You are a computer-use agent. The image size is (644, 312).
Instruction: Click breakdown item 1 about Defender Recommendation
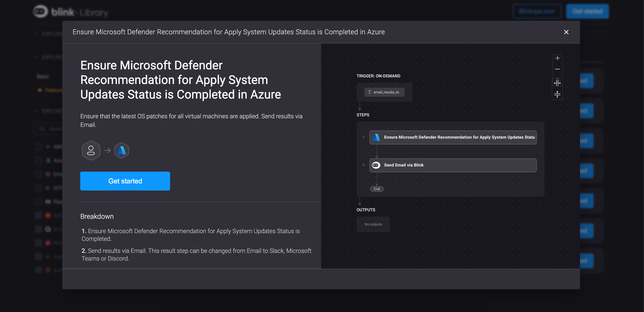[x=190, y=235]
